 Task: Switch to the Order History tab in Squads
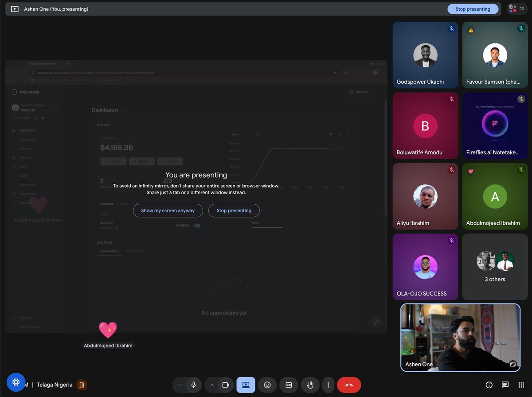tap(134, 251)
